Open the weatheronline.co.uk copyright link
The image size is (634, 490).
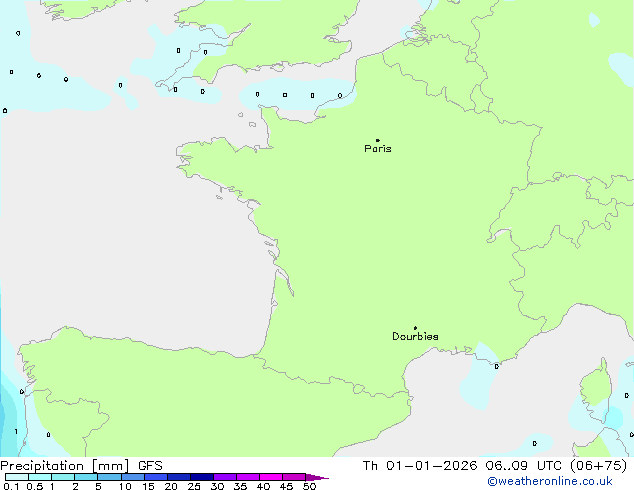click(549, 481)
